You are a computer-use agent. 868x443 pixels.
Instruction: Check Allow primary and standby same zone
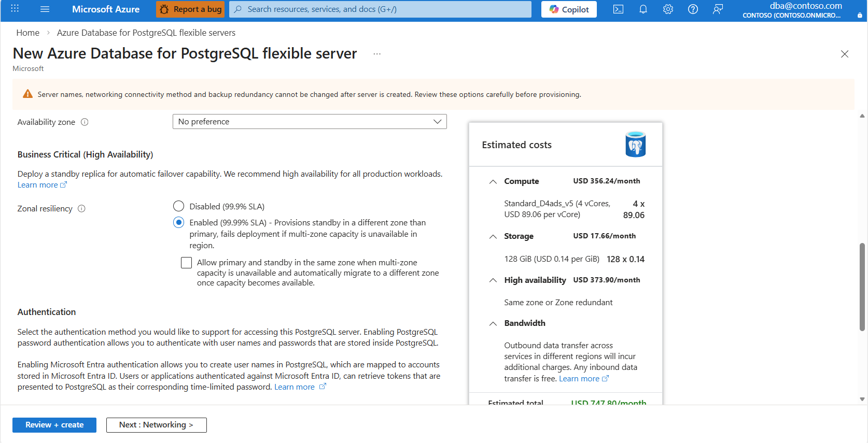click(186, 263)
